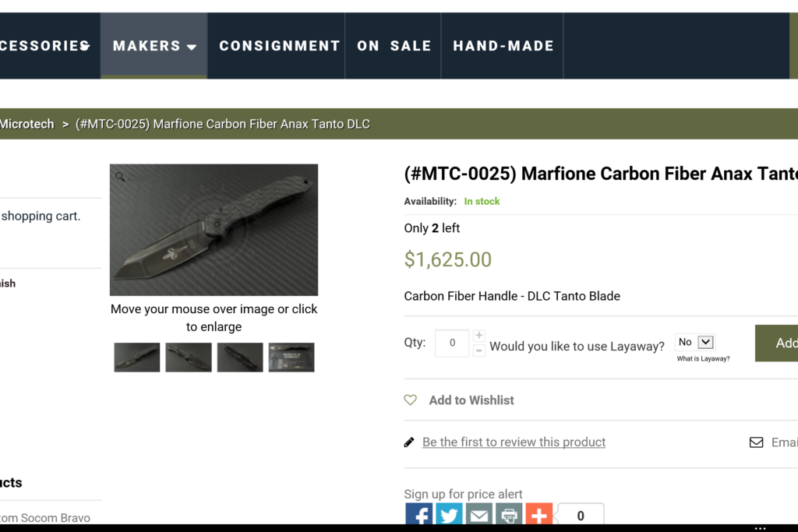Click the envelope icon beside Email
This screenshot has height=532, width=798.
pos(756,442)
